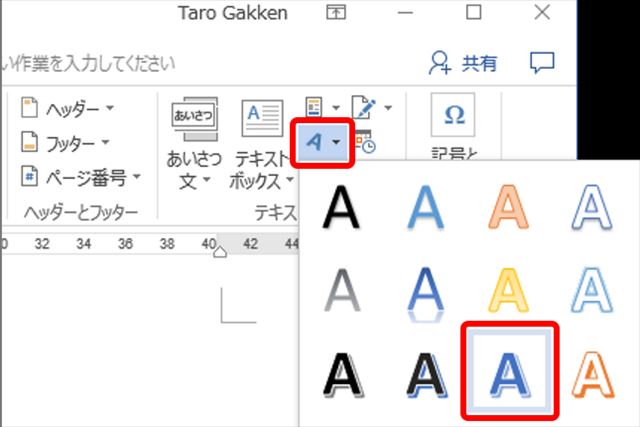Close the Word window
Viewport: 640px width, 427px height.
point(542,12)
